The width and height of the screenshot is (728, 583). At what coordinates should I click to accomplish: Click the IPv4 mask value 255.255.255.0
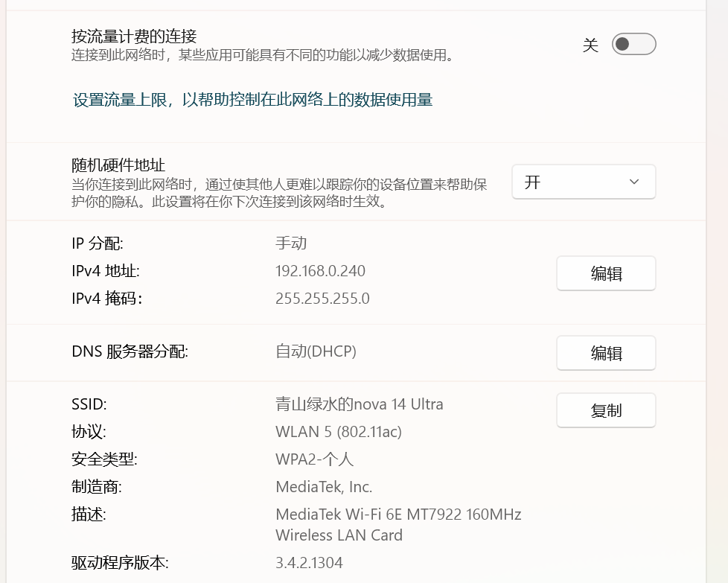[322, 299]
